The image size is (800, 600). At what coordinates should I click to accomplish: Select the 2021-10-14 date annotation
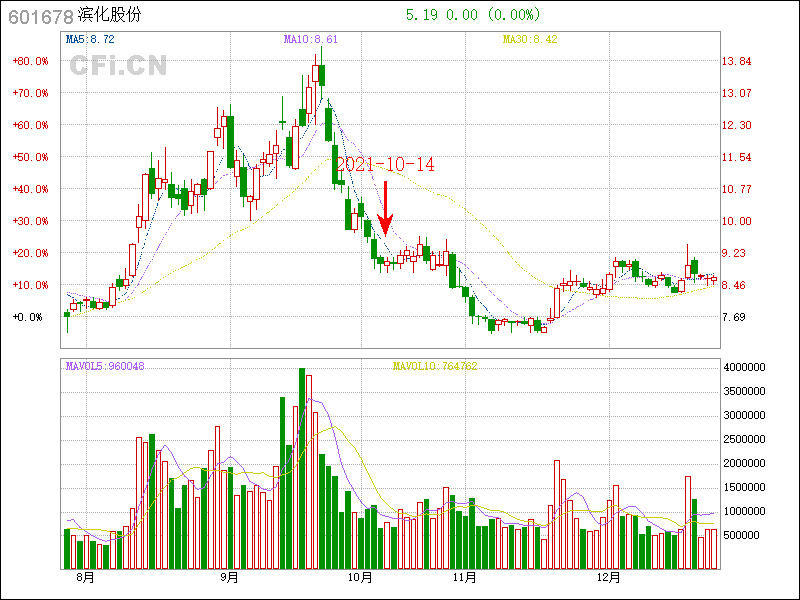[385, 165]
